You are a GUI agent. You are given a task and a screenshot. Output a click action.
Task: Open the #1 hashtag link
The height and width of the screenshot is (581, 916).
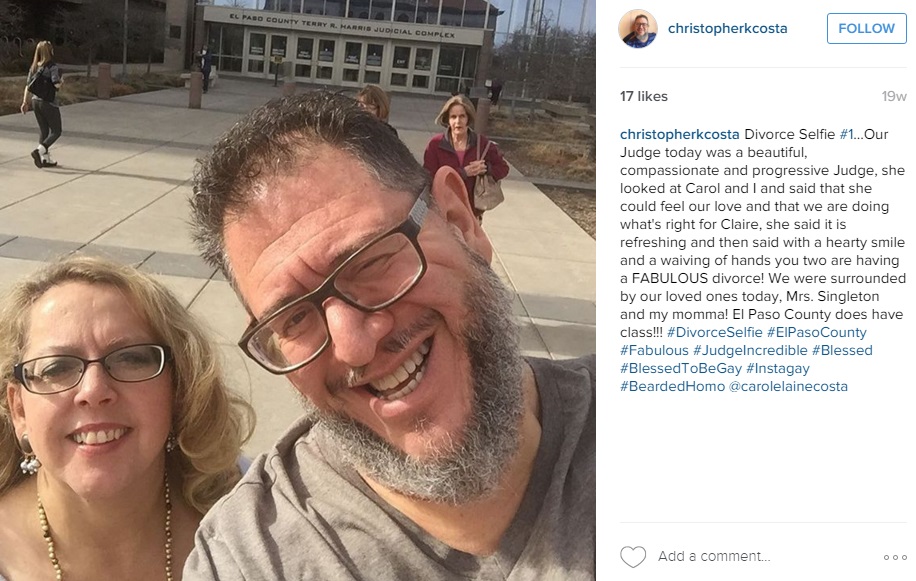[x=846, y=134]
